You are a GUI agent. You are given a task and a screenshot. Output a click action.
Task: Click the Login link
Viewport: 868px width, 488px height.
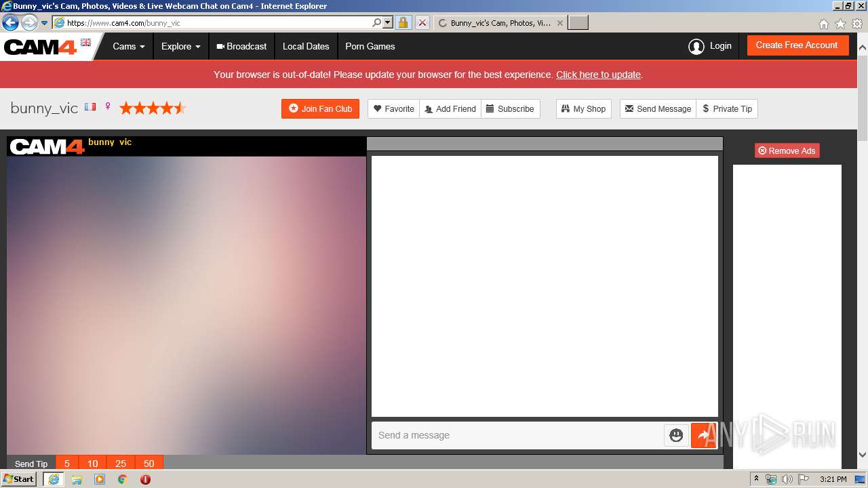click(721, 46)
